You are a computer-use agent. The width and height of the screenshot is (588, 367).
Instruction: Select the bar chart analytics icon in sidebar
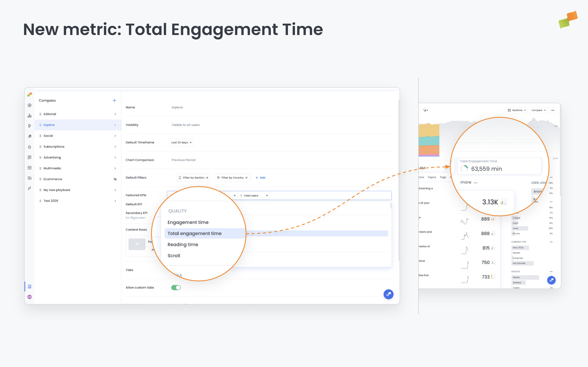coord(29,116)
